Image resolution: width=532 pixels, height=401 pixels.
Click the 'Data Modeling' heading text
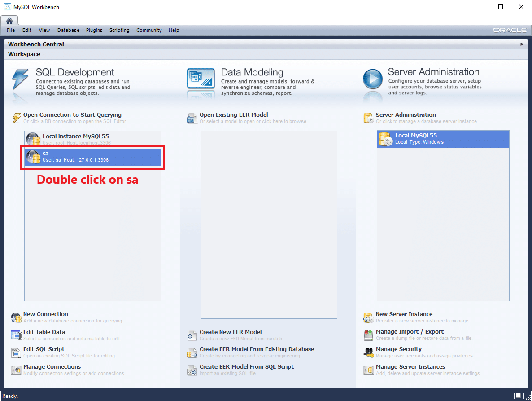click(252, 72)
